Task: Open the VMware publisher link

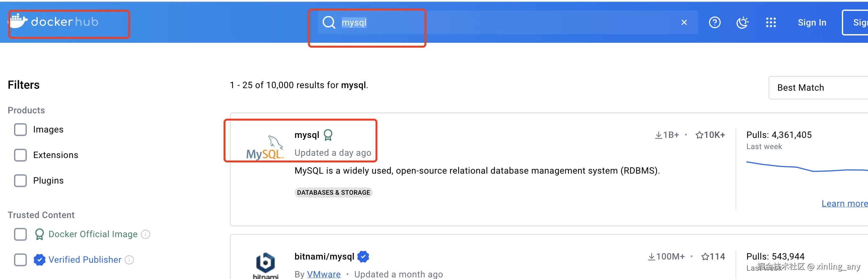Action: [324, 274]
